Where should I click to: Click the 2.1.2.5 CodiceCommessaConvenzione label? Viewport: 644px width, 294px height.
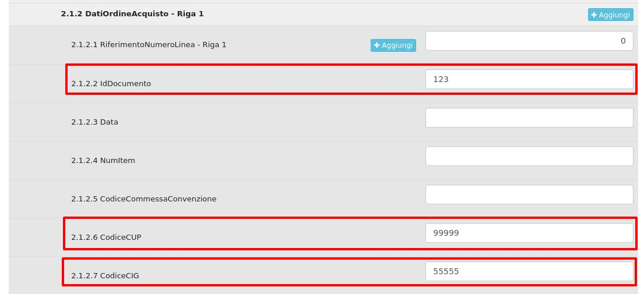143,199
